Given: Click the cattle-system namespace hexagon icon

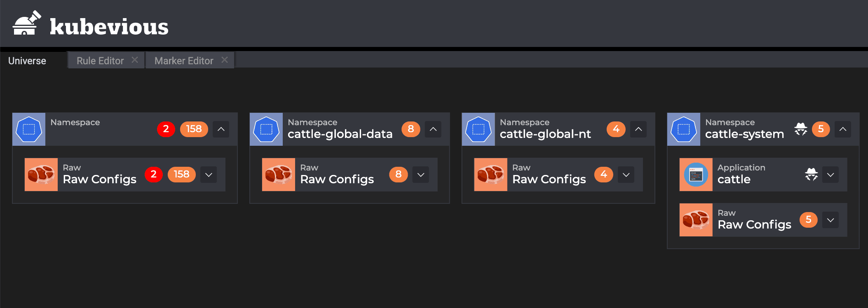Looking at the screenshot, I should (x=683, y=129).
